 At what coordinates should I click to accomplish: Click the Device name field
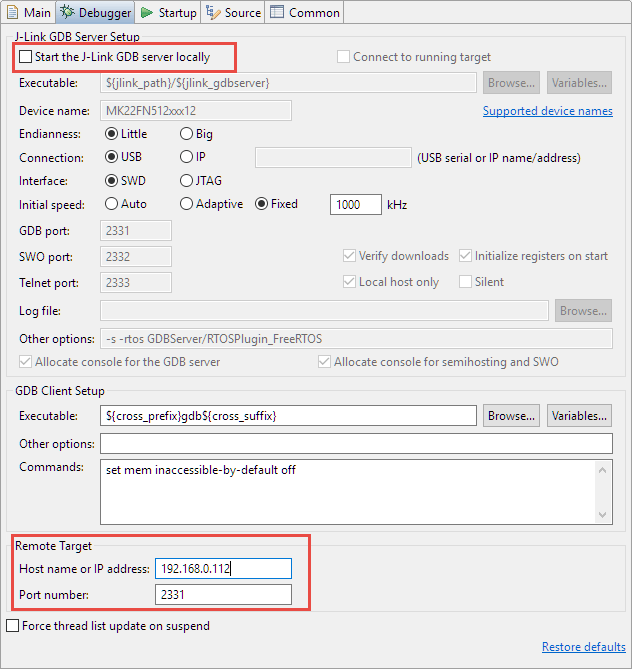click(x=196, y=111)
